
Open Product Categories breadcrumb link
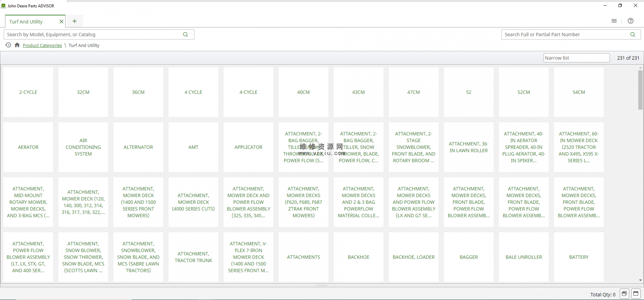pyautogui.click(x=42, y=45)
